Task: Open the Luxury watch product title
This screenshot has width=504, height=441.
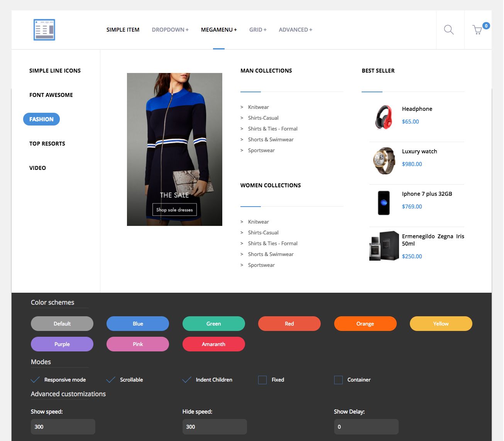Action: point(419,151)
